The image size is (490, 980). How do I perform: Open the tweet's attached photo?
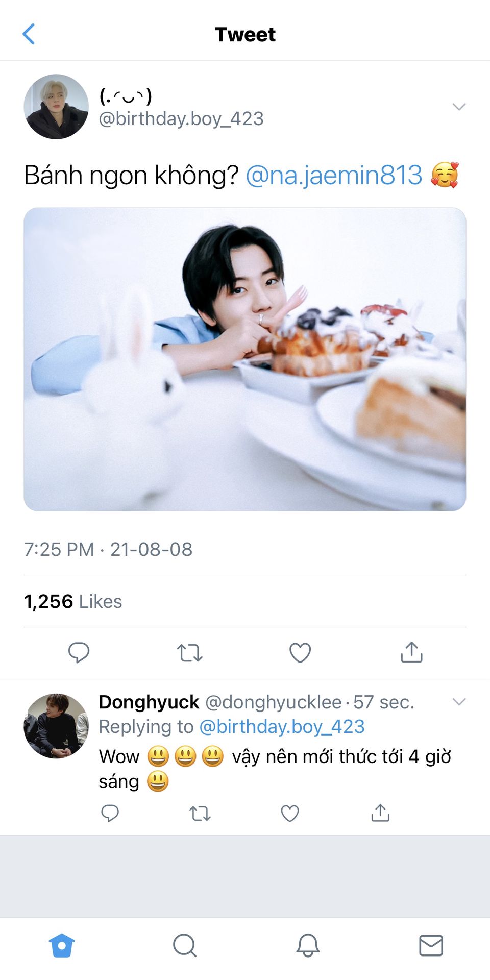coord(245,359)
